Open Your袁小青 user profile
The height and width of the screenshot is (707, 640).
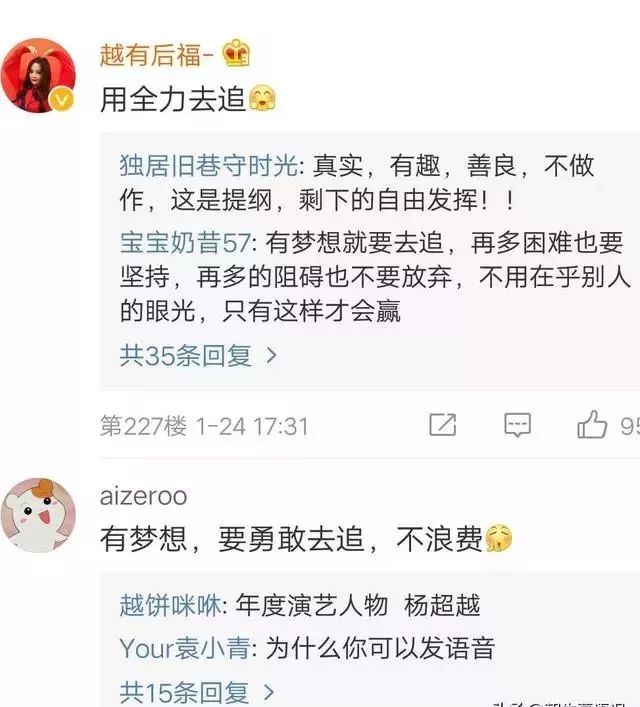[185, 648]
